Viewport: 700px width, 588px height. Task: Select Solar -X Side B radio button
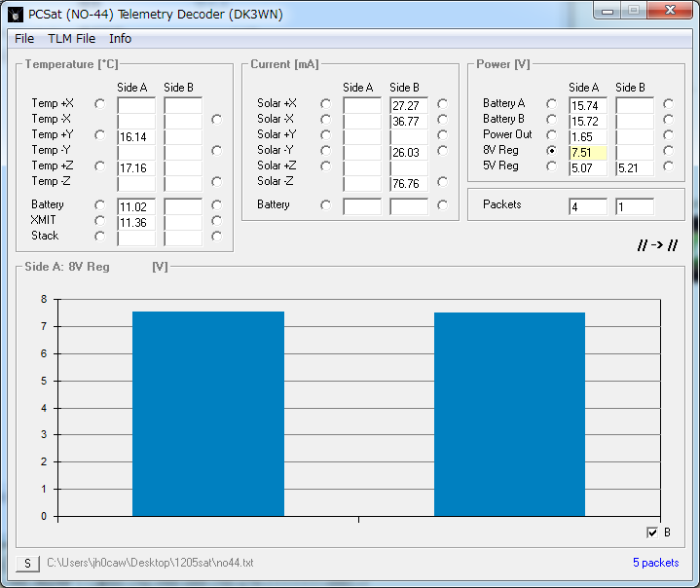coord(442,120)
